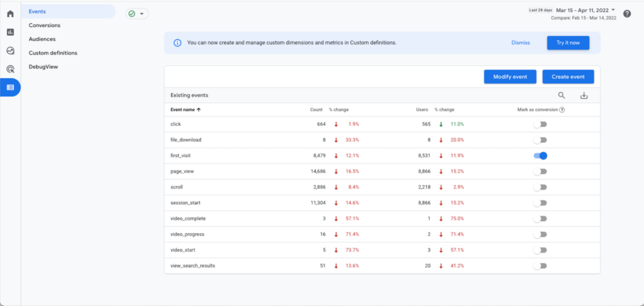Disable first_visit conversion toggle
The width and height of the screenshot is (644, 306).
pos(540,156)
